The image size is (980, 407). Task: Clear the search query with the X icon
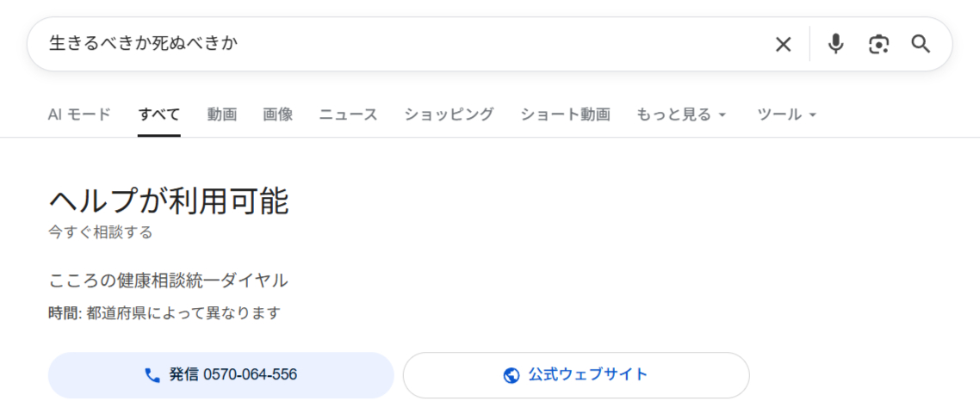point(783,45)
